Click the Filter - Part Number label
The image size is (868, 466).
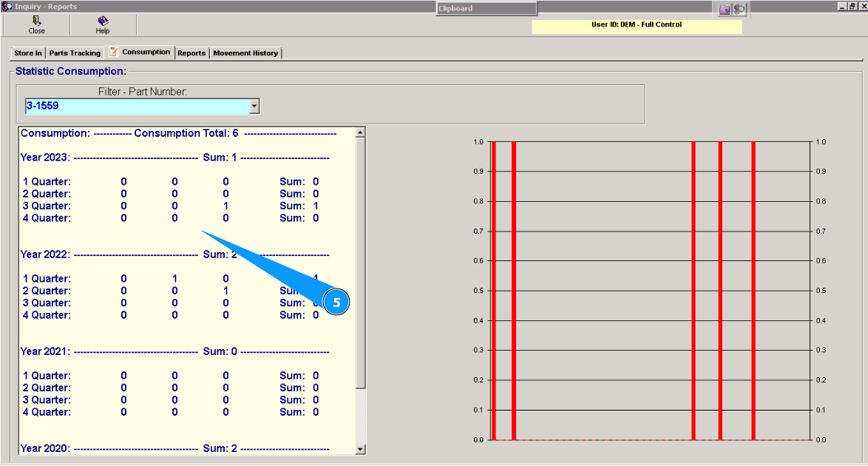point(142,92)
